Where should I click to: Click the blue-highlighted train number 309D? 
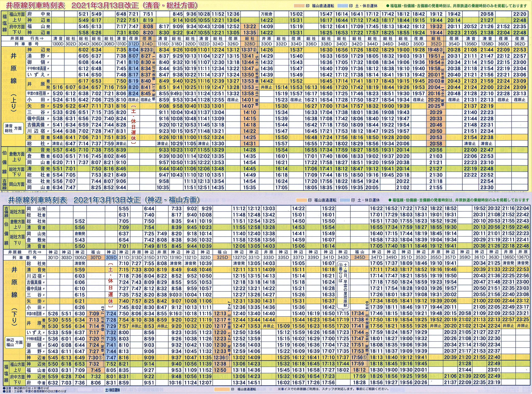pyautogui.click(x=111, y=257)
